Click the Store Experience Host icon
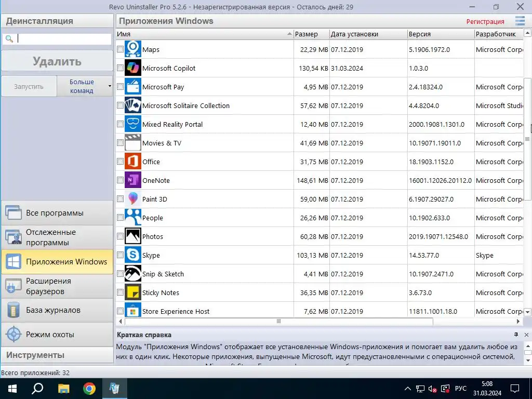This screenshot has width=532, height=399. 132,310
